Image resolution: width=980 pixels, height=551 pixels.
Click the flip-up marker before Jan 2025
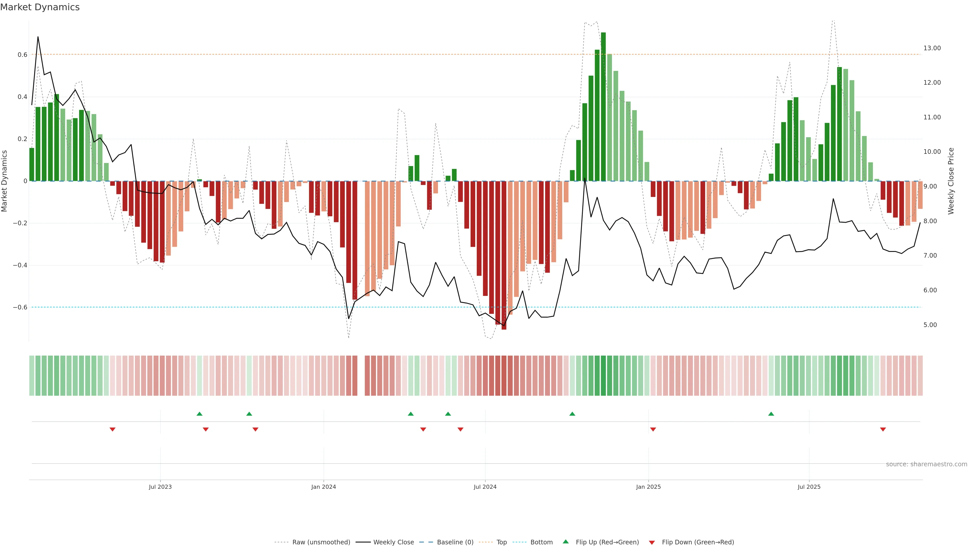[x=572, y=414]
